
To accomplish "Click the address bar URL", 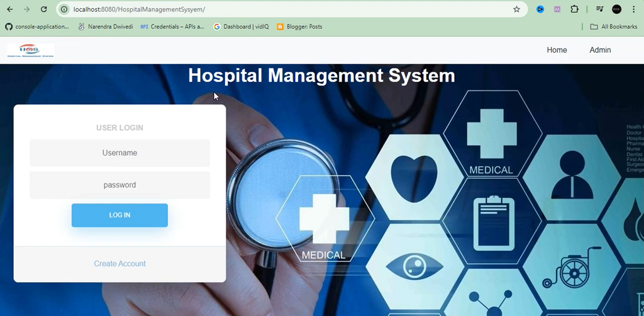I will 139,9.
